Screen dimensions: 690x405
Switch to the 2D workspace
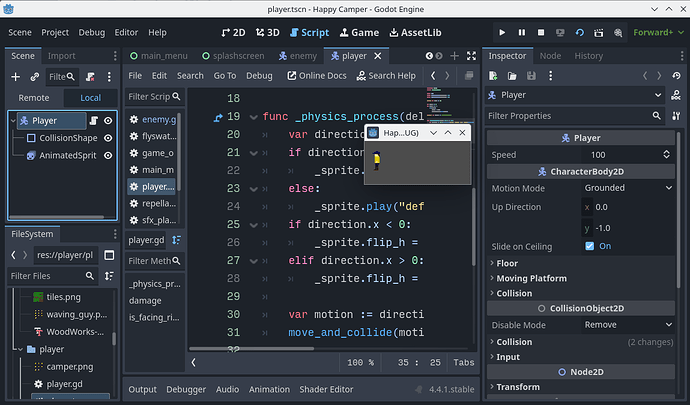coord(233,33)
